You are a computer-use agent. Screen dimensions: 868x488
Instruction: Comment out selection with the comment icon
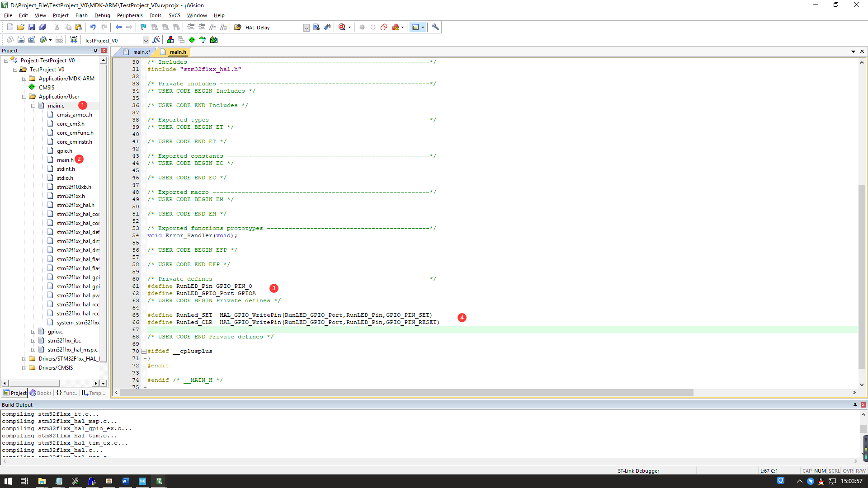click(x=212, y=27)
